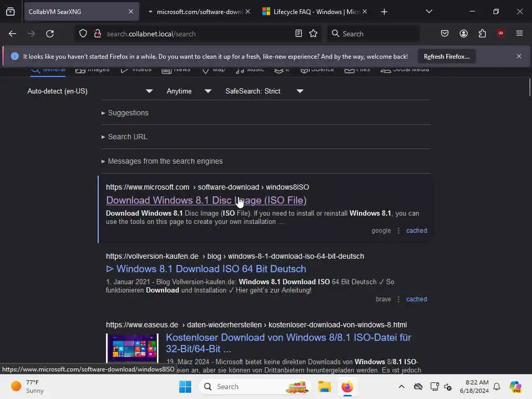Click the easeus Windows 8 thumbnail image

tap(132, 348)
